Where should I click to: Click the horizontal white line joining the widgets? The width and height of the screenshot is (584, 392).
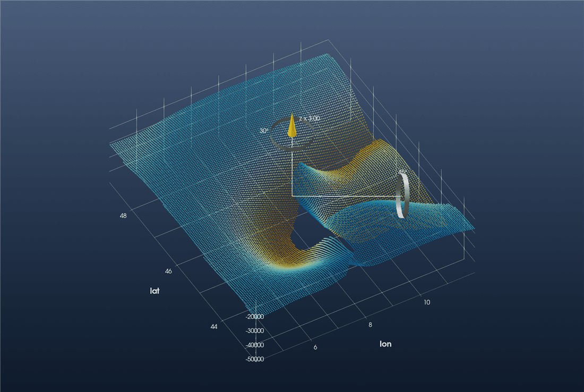pyautogui.click(x=345, y=195)
